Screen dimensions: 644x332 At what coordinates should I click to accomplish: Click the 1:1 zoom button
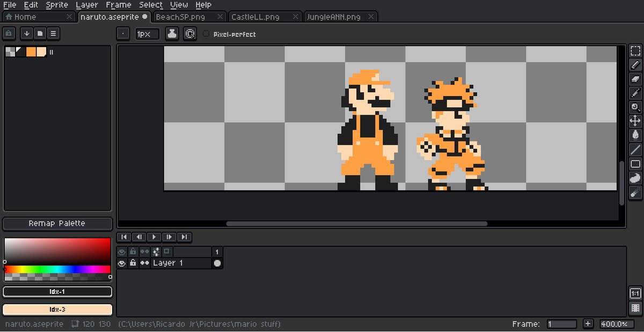tap(635, 293)
